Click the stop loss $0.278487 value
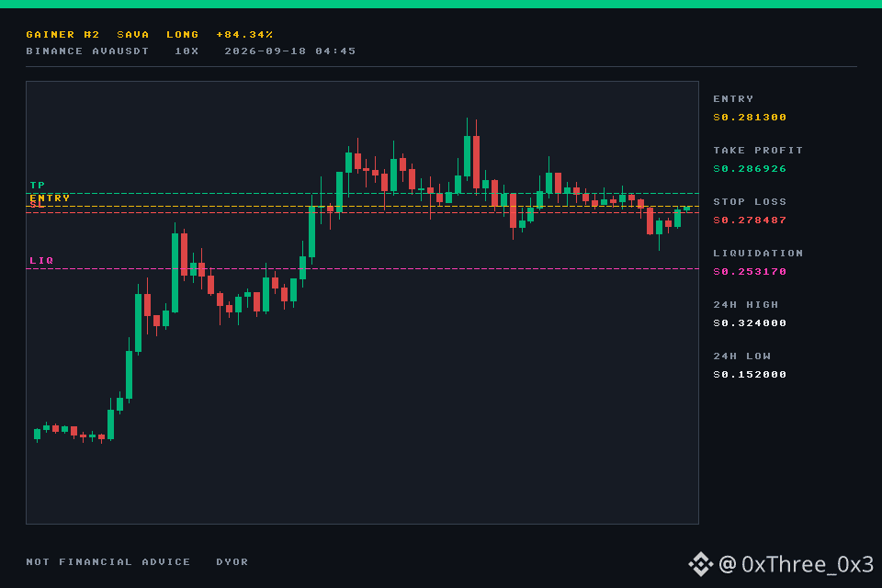Viewport: 882px width, 588px height. (x=750, y=220)
